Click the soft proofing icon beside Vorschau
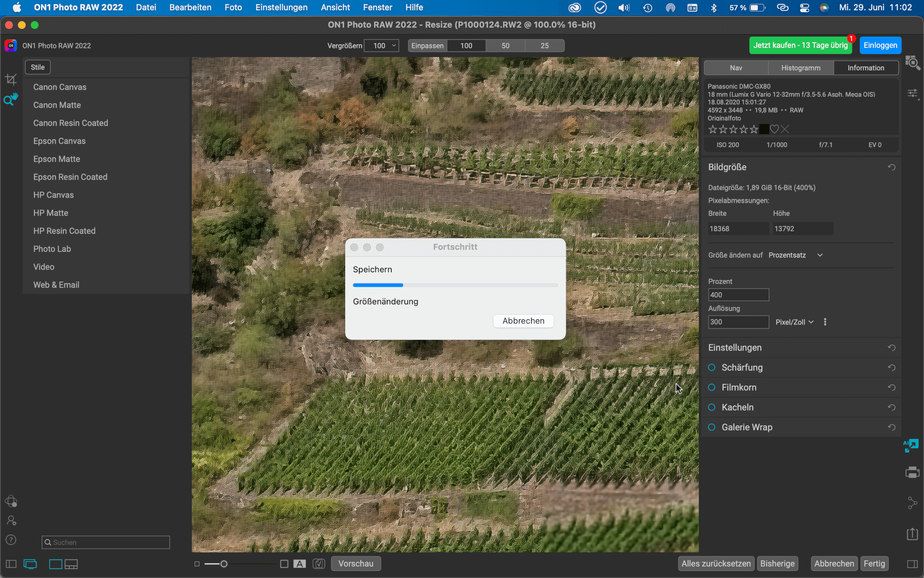 319,564
